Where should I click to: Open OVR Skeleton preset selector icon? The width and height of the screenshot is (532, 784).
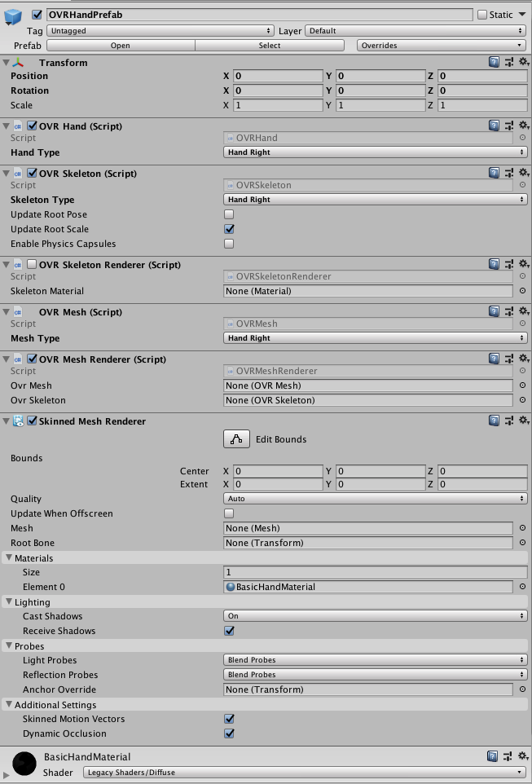point(508,173)
